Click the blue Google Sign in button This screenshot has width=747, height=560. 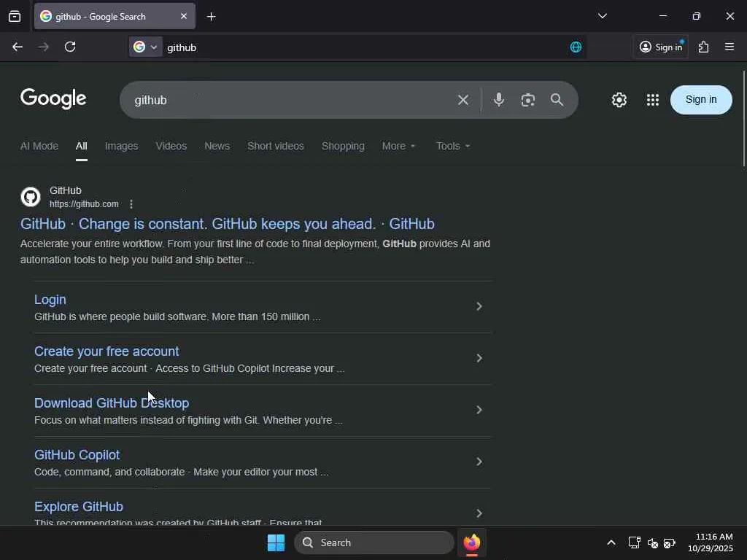tap(701, 99)
